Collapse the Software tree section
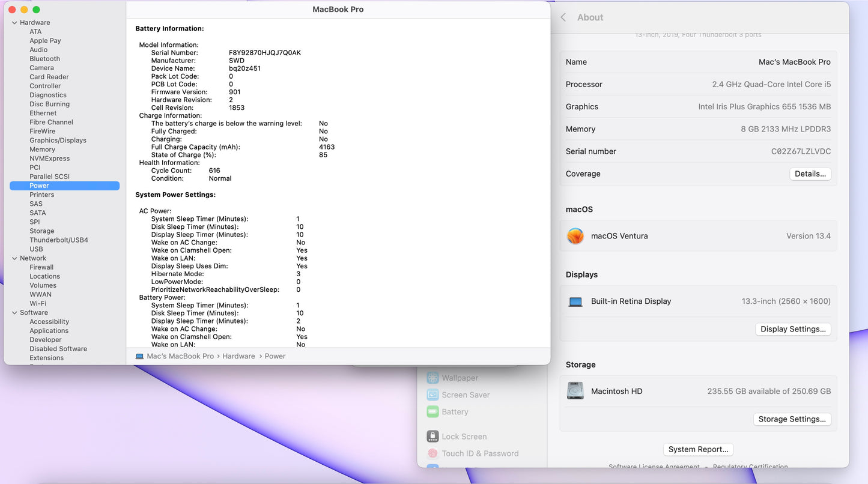The width and height of the screenshot is (868, 484). [x=14, y=313]
